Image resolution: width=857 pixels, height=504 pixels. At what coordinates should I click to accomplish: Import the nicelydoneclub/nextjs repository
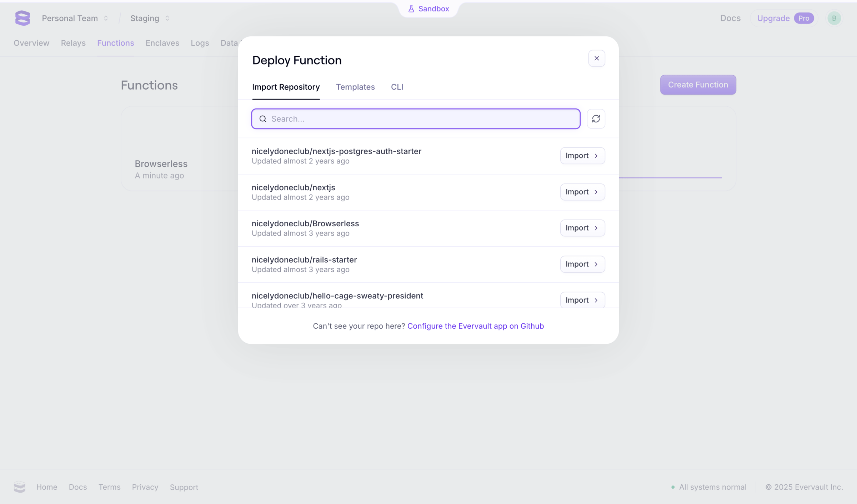[582, 192]
